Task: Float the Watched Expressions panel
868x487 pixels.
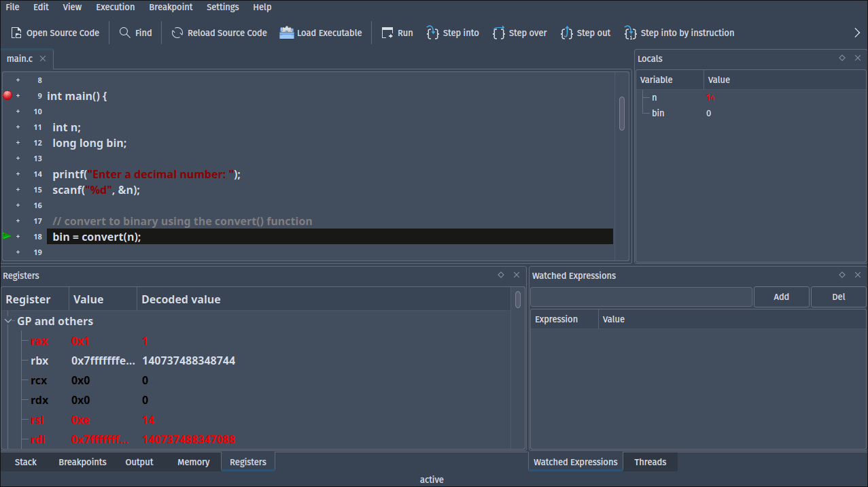Action: coord(842,275)
